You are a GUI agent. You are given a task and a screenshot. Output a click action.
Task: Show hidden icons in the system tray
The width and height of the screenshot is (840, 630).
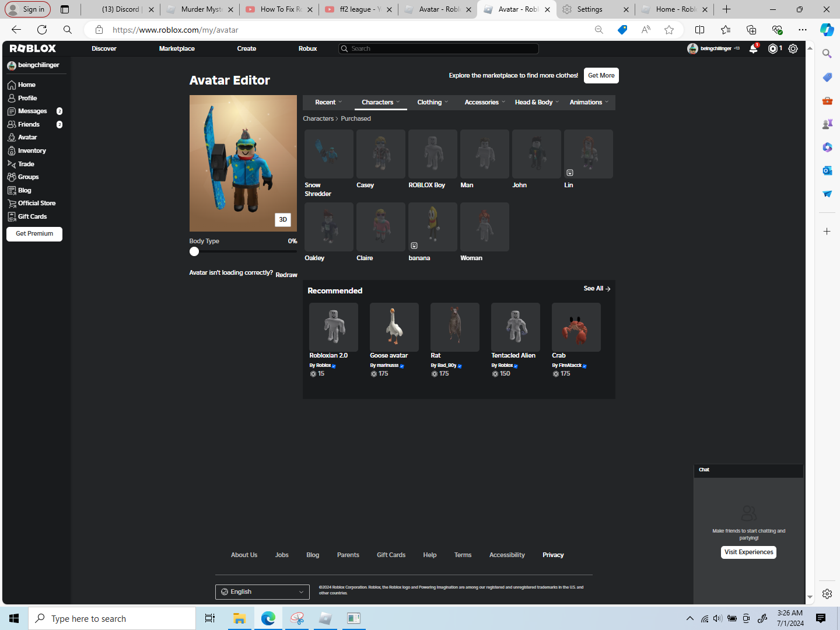[x=690, y=618]
